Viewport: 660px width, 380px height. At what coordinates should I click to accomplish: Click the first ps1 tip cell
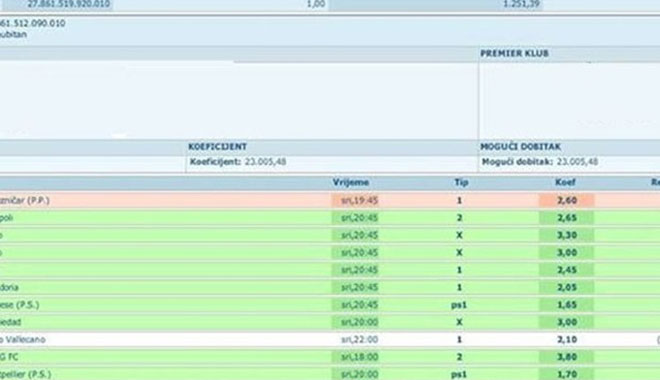pyautogui.click(x=459, y=305)
